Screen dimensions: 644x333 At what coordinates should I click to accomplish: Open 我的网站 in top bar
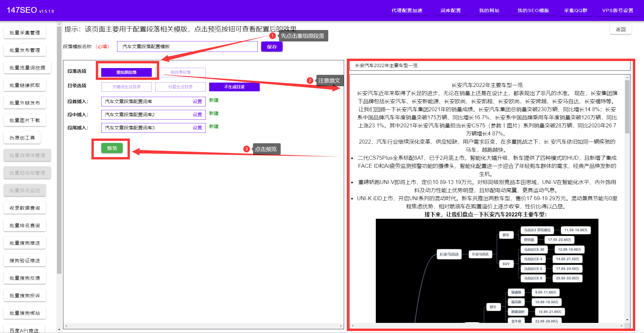coord(489,10)
